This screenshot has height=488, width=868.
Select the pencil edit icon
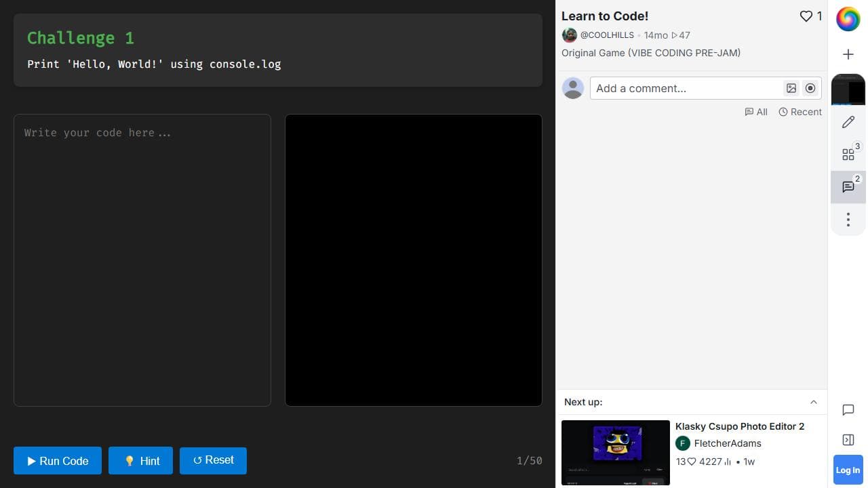tap(848, 122)
